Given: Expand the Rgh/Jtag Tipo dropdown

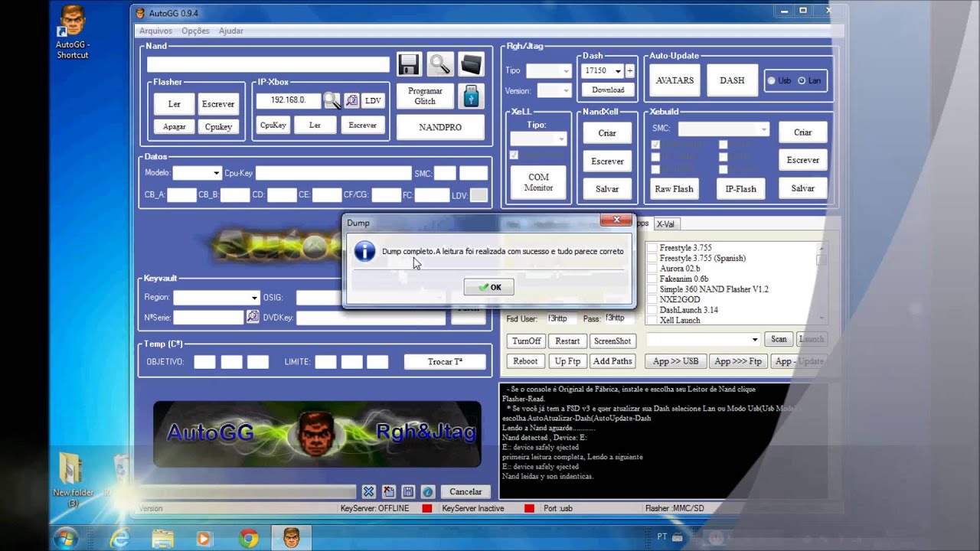Looking at the screenshot, I should pyautogui.click(x=566, y=70).
